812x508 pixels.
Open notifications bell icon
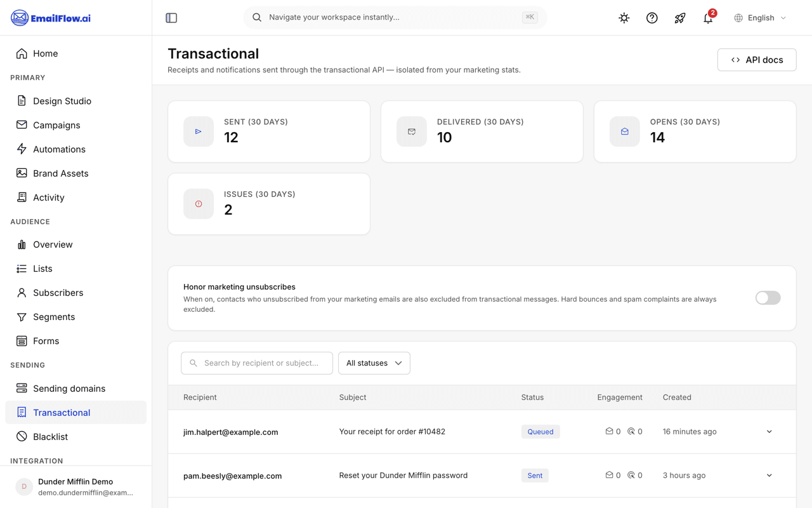coord(708,18)
